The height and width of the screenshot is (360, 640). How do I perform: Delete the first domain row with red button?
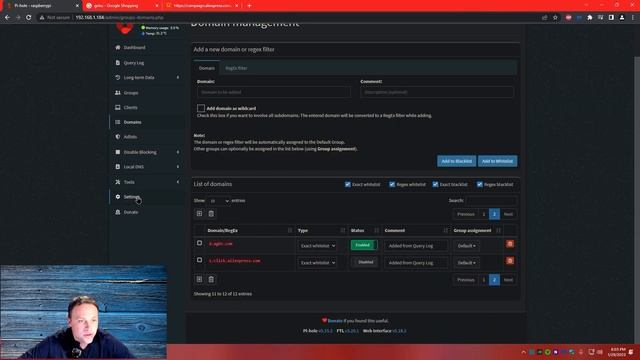[x=510, y=244]
